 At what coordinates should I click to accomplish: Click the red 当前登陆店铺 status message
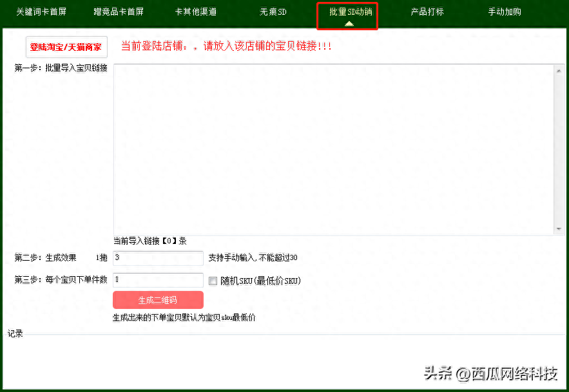[226, 46]
